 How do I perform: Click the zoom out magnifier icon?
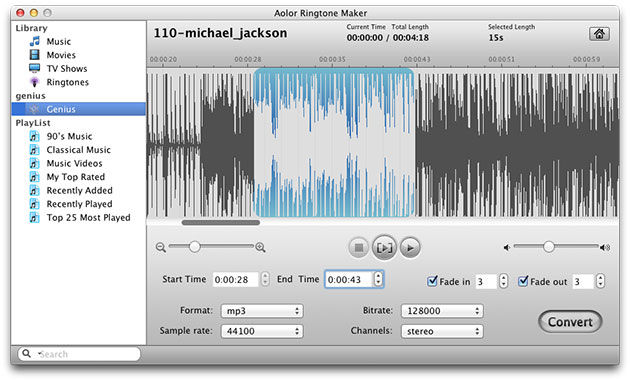(161, 247)
